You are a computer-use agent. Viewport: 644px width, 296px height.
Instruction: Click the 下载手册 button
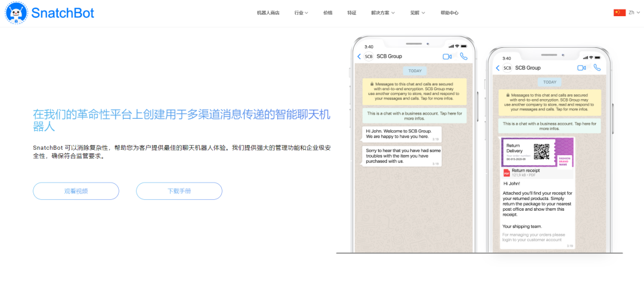pyautogui.click(x=179, y=191)
